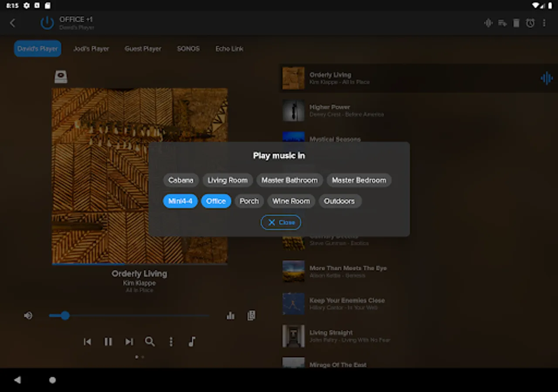The image size is (558, 392).
Task: Open the alarm clock settings
Action: pos(530,23)
